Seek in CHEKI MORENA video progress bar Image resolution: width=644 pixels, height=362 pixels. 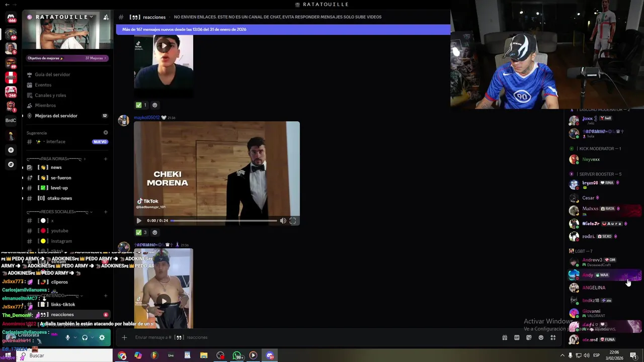(223, 221)
